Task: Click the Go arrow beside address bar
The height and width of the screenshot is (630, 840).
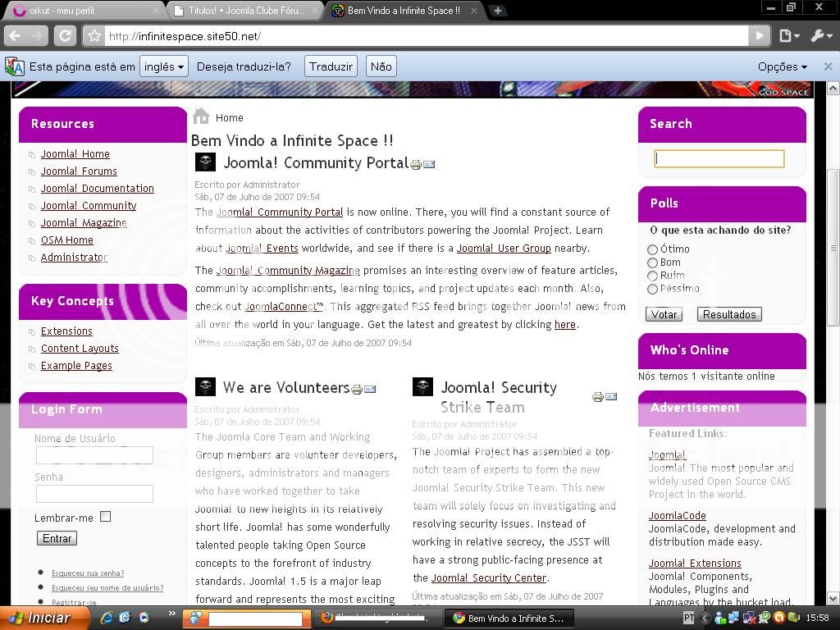Action: click(760, 35)
